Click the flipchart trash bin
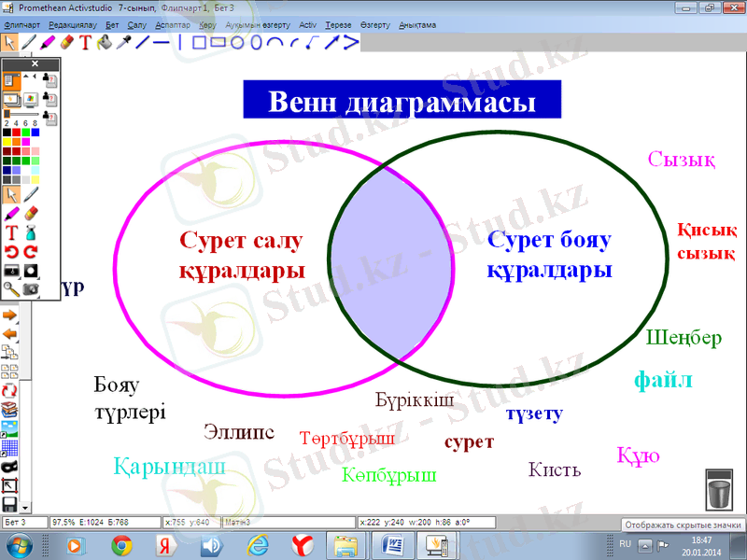 point(717,491)
